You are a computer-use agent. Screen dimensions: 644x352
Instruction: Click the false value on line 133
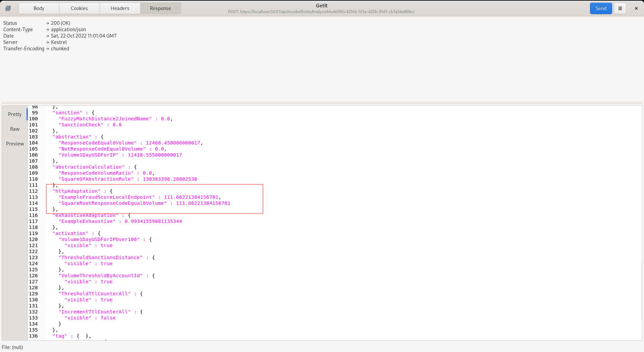click(108, 318)
